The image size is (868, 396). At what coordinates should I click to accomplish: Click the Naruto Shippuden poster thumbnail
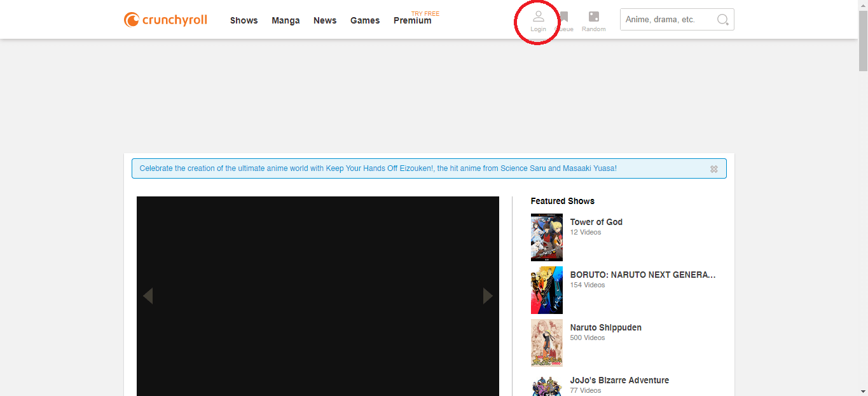click(x=547, y=343)
